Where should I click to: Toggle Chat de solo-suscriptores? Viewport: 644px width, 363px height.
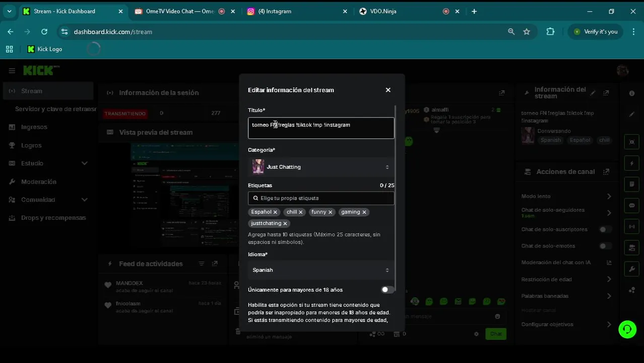tap(605, 229)
